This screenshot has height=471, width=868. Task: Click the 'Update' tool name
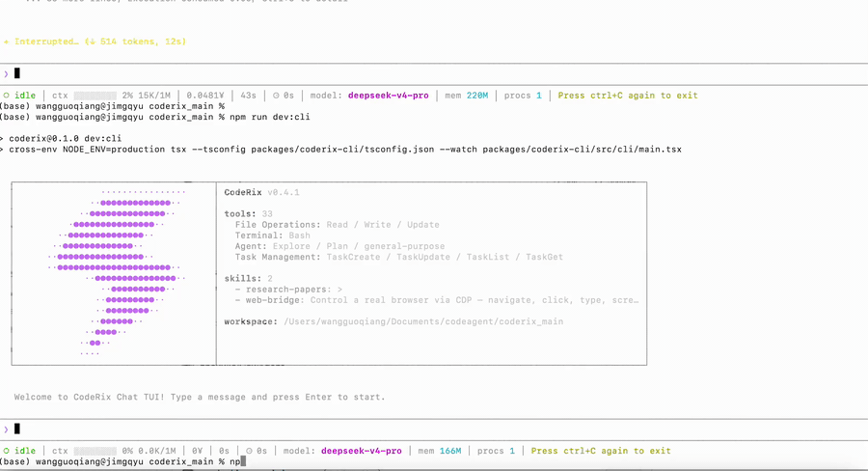[x=423, y=225]
